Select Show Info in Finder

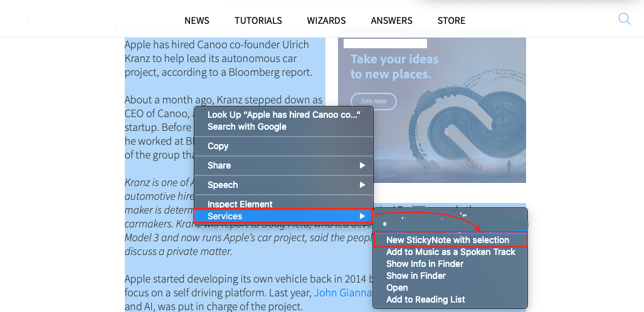point(451,264)
